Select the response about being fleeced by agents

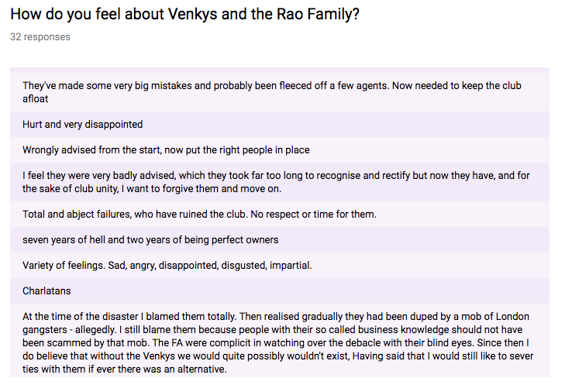click(x=271, y=92)
